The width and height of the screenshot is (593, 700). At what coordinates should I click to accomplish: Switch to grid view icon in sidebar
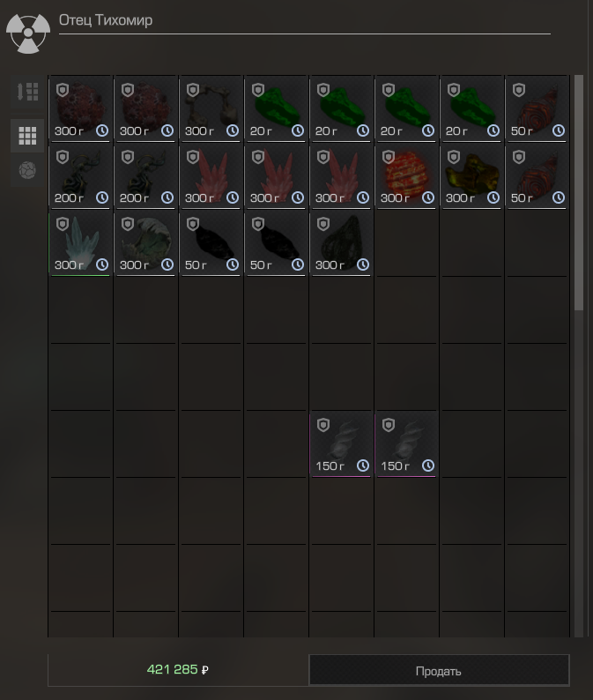(x=27, y=135)
